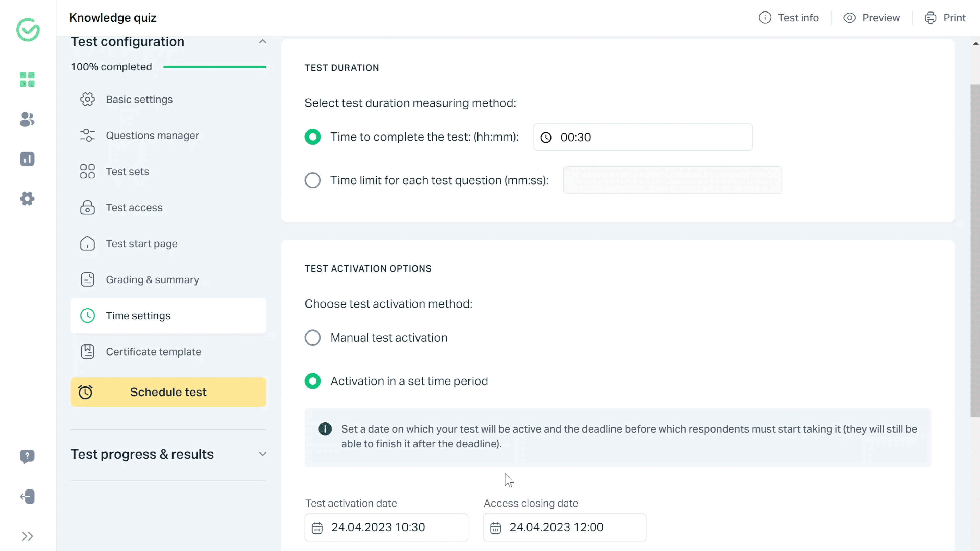Click the logout icon in the sidebar
980x551 pixels.
point(27,497)
